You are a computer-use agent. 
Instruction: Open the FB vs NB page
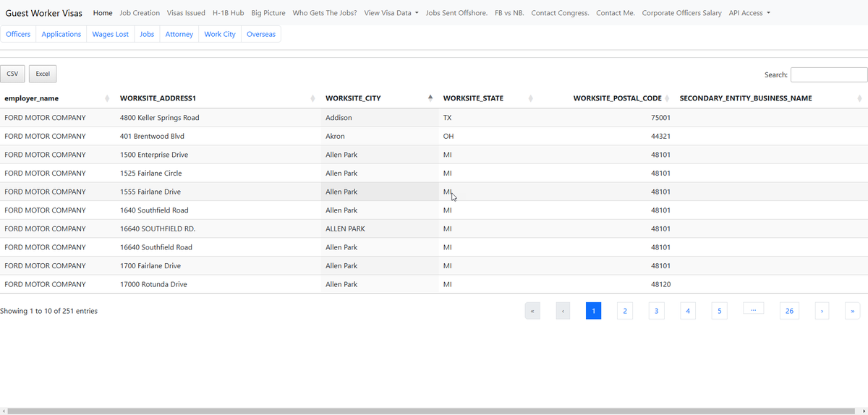click(x=509, y=13)
